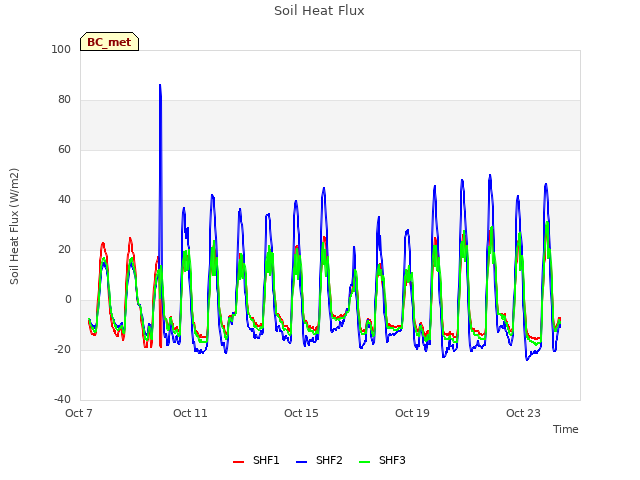
Task: Click the Oct 11 x-axis label
Action: (190, 413)
